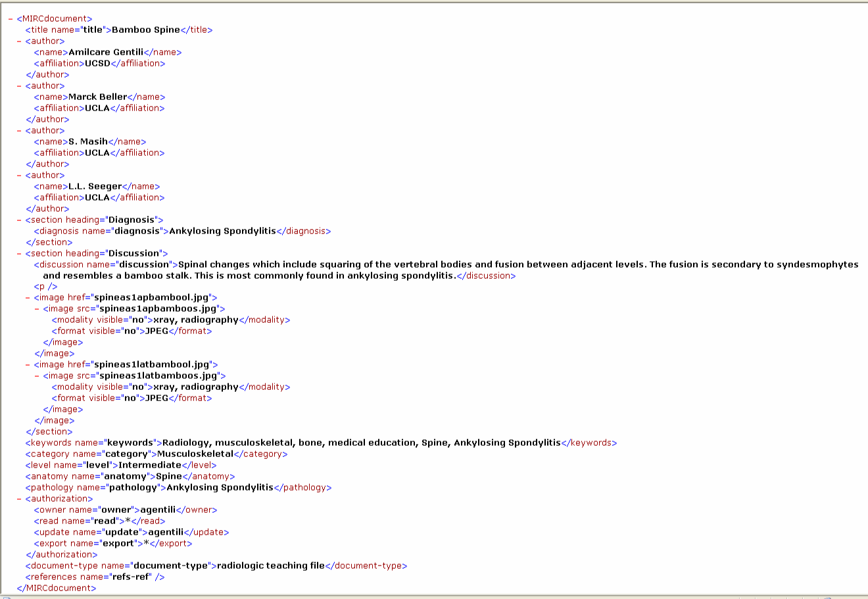Collapse the author node containing L.L. Seeger

click(19, 176)
